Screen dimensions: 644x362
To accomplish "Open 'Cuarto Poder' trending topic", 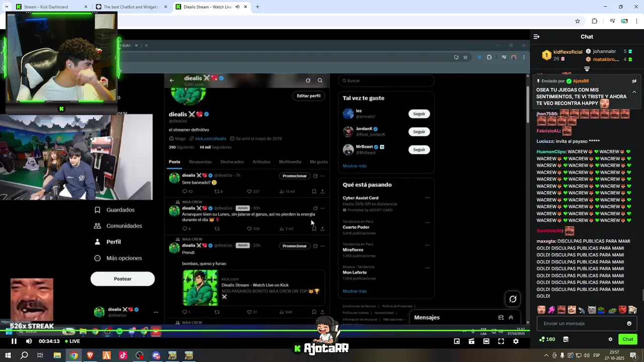I will (x=356, y=227).
